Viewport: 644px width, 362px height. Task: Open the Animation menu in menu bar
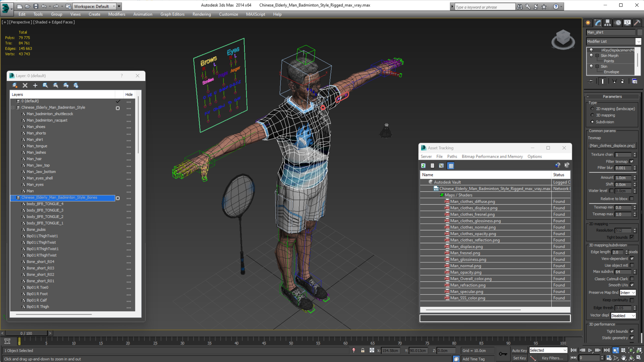click(x=142, y=14)
